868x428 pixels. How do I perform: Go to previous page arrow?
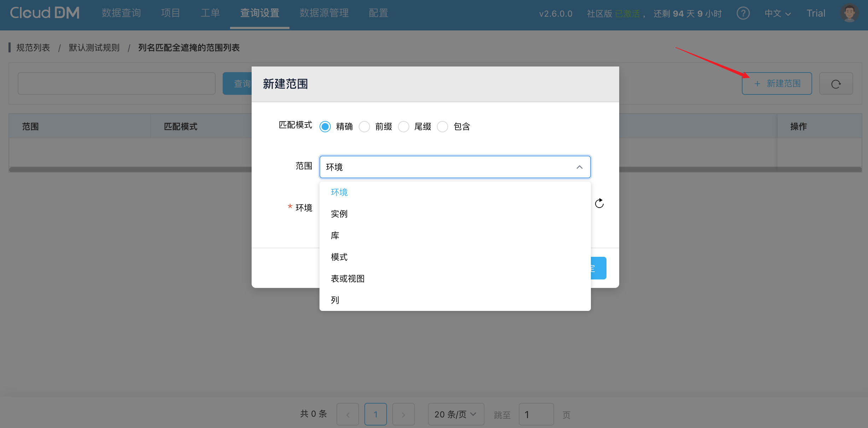348,415
